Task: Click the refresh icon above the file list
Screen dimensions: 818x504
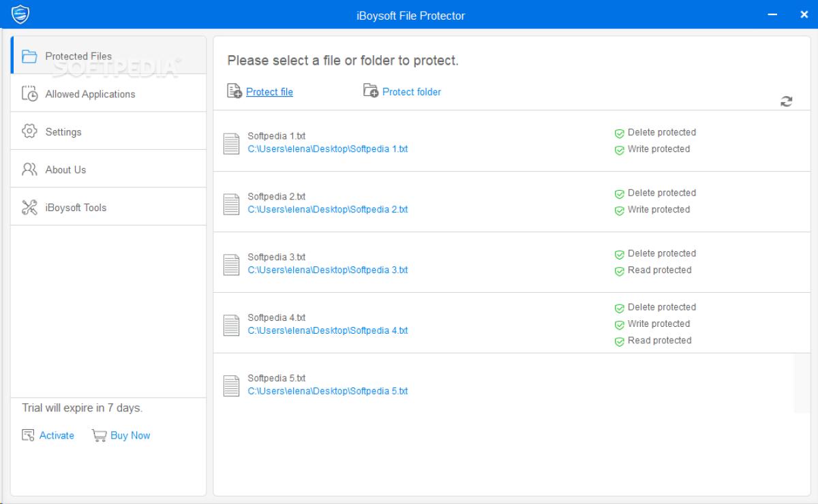Action: click(787, 101)
